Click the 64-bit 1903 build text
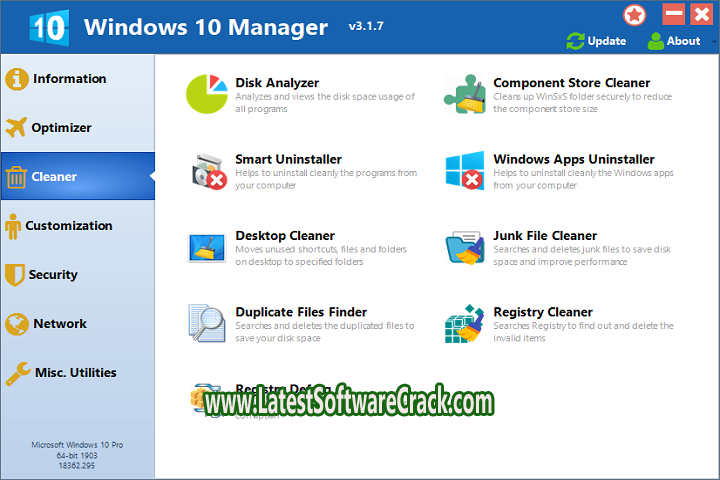The image size is (720, 480). [77, 456]
